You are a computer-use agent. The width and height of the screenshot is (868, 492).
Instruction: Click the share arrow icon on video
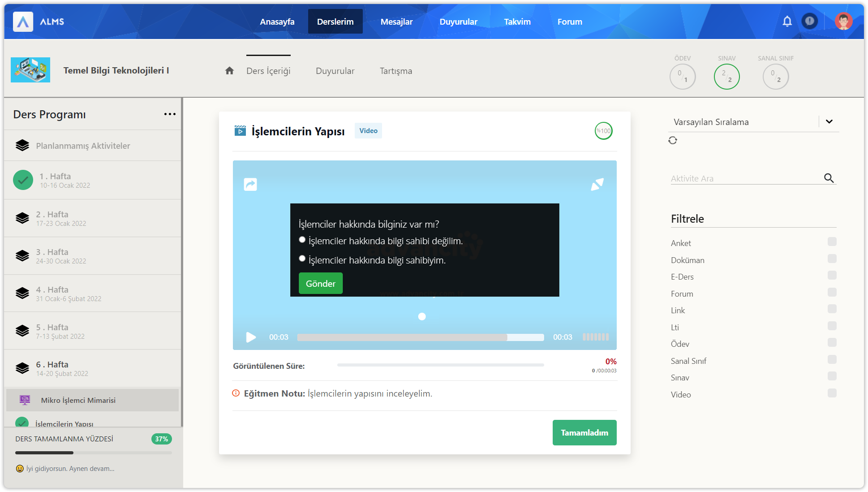tap(250, 184)
